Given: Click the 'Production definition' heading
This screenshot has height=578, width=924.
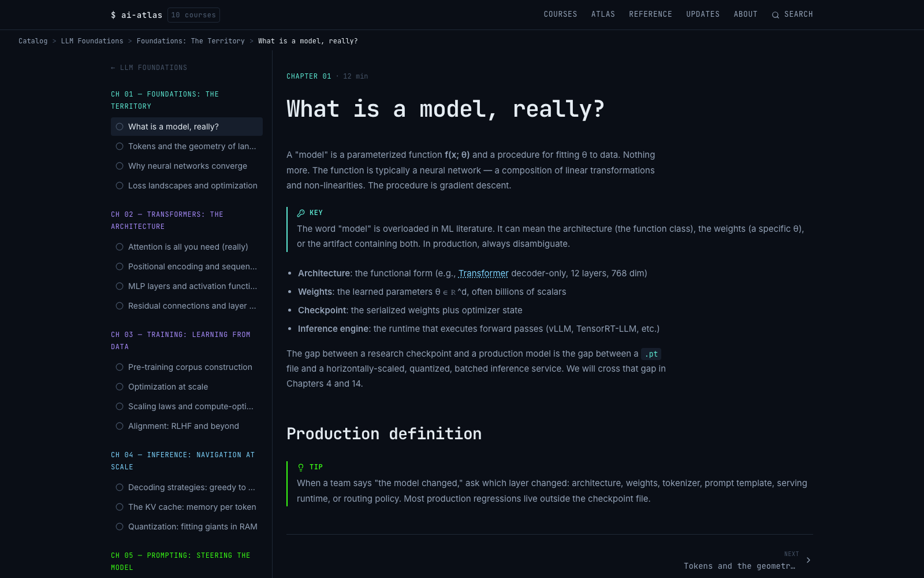Looking at the screenshot, I should tap(384, 433).
